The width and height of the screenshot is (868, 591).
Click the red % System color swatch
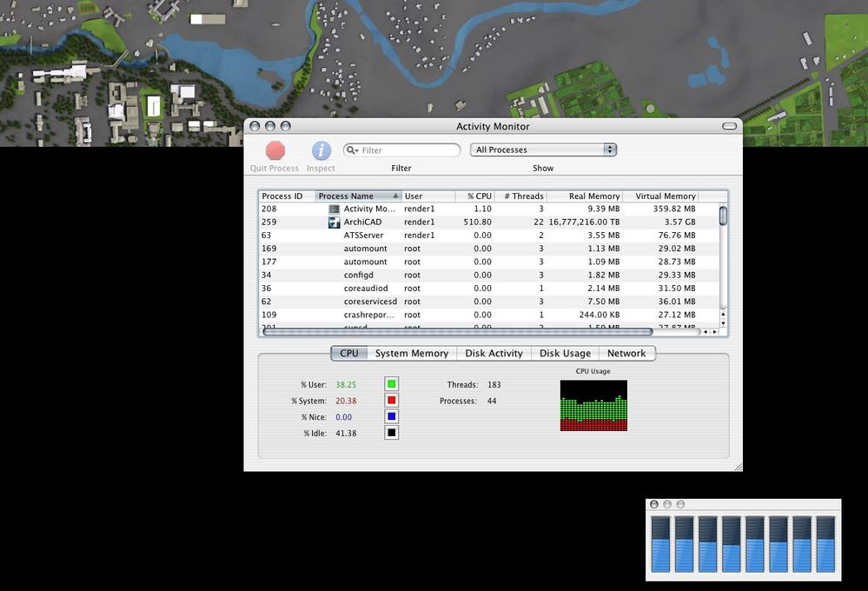point(391,401)
